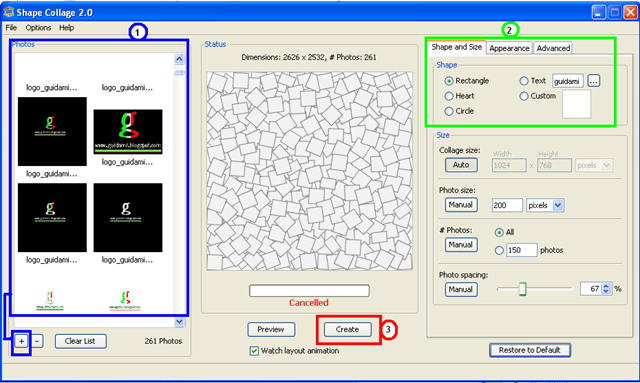Screen dimensions: 640x383
Task: Increase photo spacing with the up spinner
Action: (x=606, y=286)
